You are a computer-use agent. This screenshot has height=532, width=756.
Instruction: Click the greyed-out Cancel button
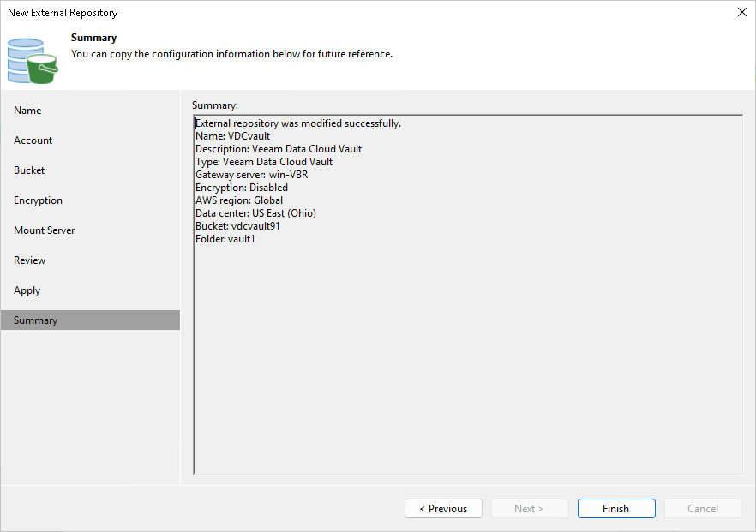[x=703, y=508]
